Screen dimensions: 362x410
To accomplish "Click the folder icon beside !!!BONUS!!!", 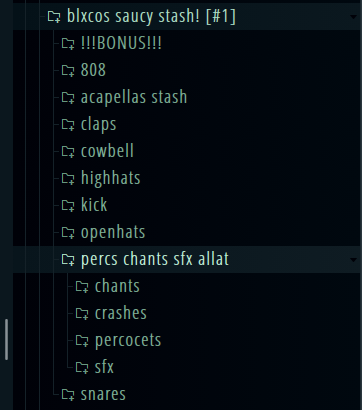I will 68,43.
